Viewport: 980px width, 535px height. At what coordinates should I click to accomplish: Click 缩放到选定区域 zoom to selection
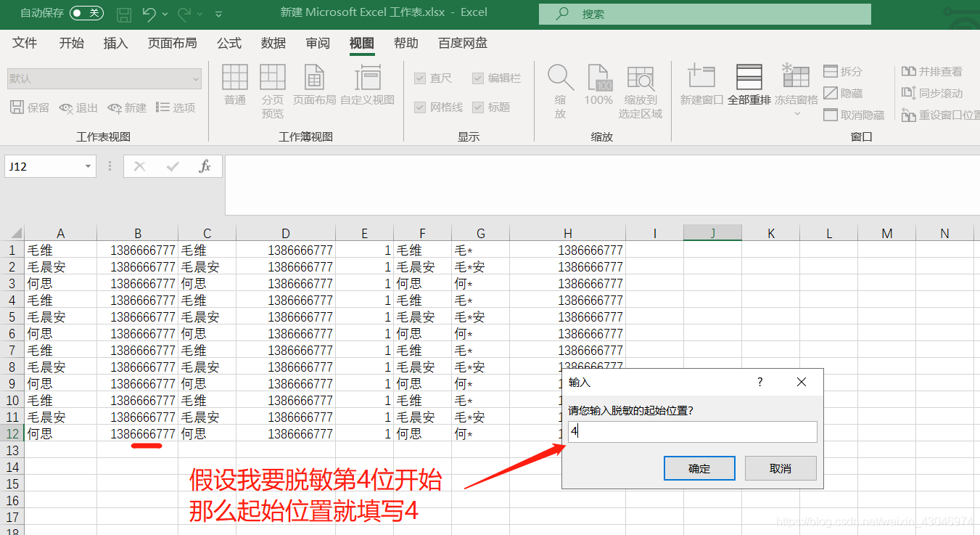(x=641, y=91)
